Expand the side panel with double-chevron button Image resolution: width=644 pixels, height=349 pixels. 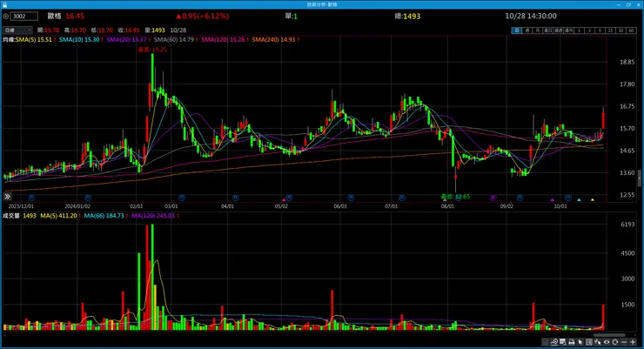click(x=7, y=197)
